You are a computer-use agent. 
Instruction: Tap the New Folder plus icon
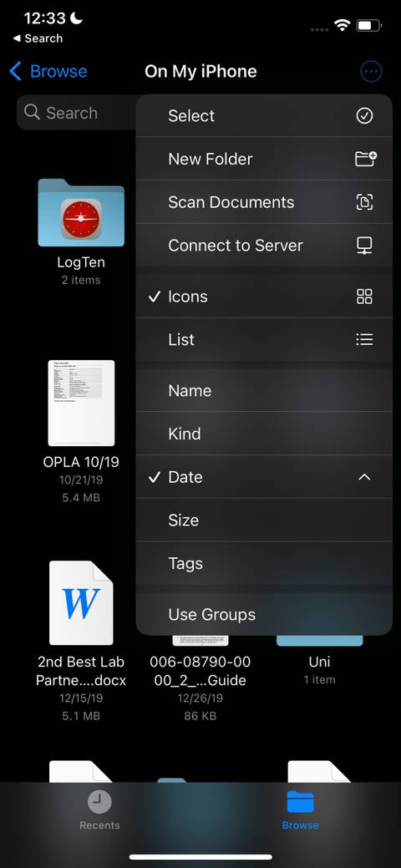[x=366, y=159]
